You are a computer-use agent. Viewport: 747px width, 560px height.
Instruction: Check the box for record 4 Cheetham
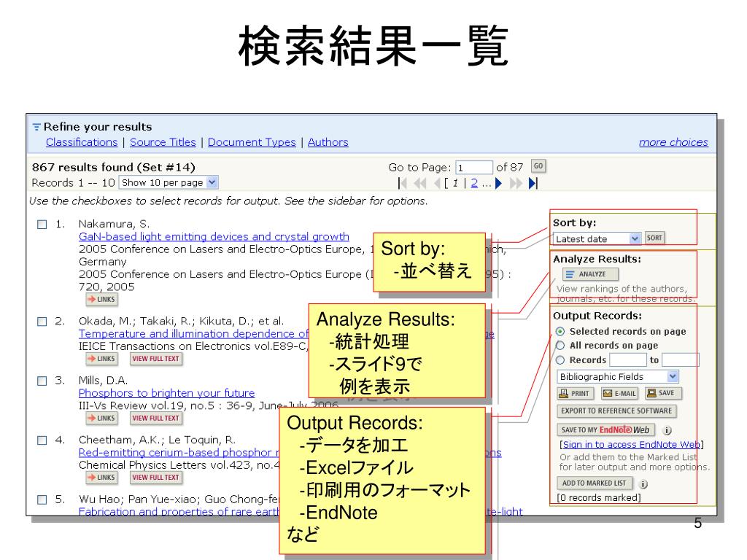click(42, 440)
